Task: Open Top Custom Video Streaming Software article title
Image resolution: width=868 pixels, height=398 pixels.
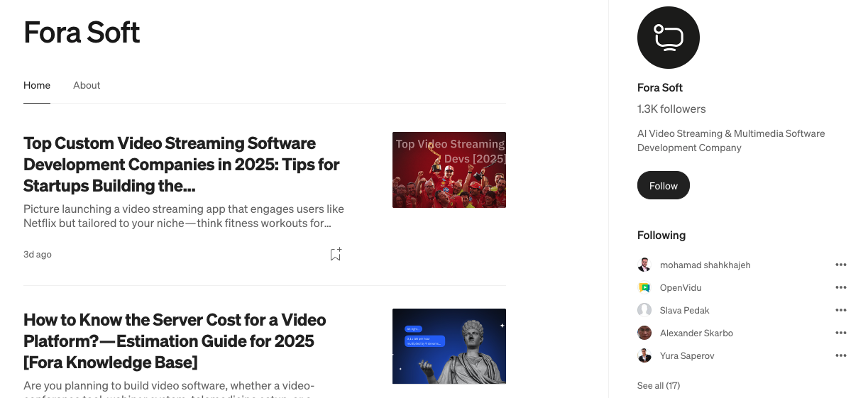Action: tap(183, 164)
